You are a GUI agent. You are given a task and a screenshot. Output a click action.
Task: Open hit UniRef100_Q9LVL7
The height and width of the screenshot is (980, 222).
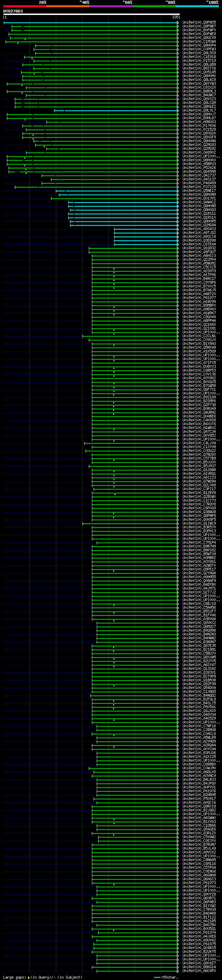[199, 110]
